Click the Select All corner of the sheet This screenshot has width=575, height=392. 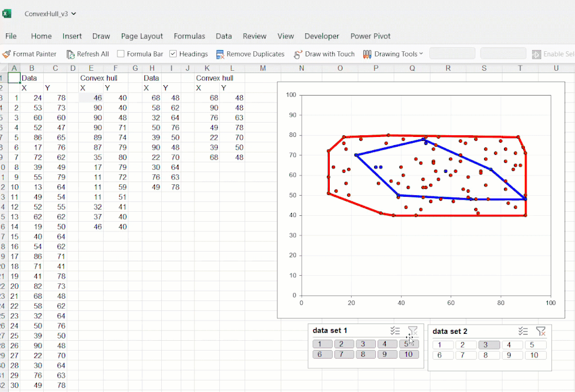pyautogui.click(x=3, y=68)
